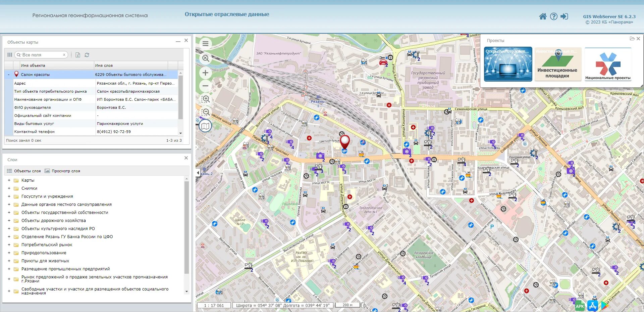
Task: Select Свободные участки tree item
Action: [x=95, y=291]
